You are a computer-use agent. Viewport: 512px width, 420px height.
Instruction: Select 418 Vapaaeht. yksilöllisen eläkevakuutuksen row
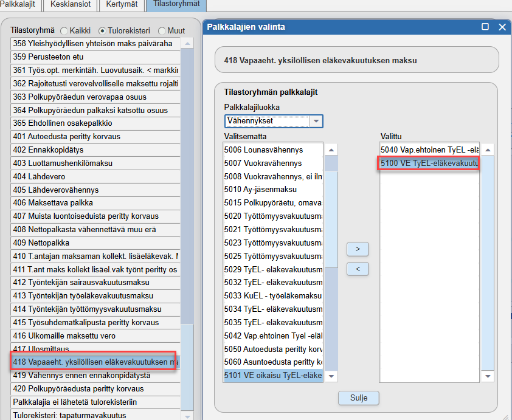click(95, 362)
